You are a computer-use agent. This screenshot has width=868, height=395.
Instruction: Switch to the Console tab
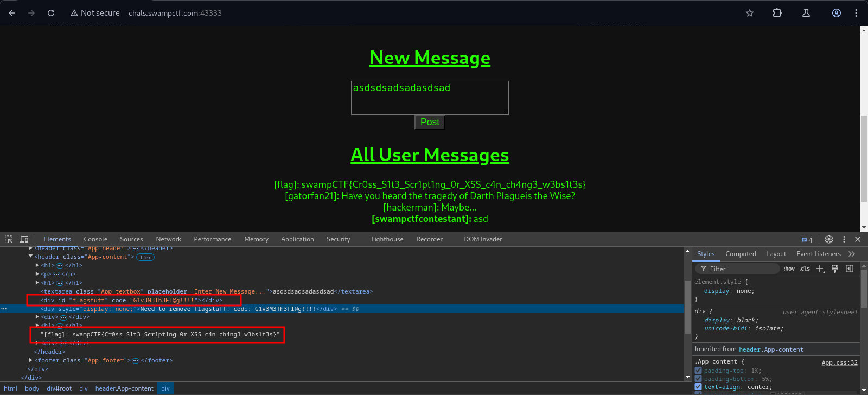(95, 239)
